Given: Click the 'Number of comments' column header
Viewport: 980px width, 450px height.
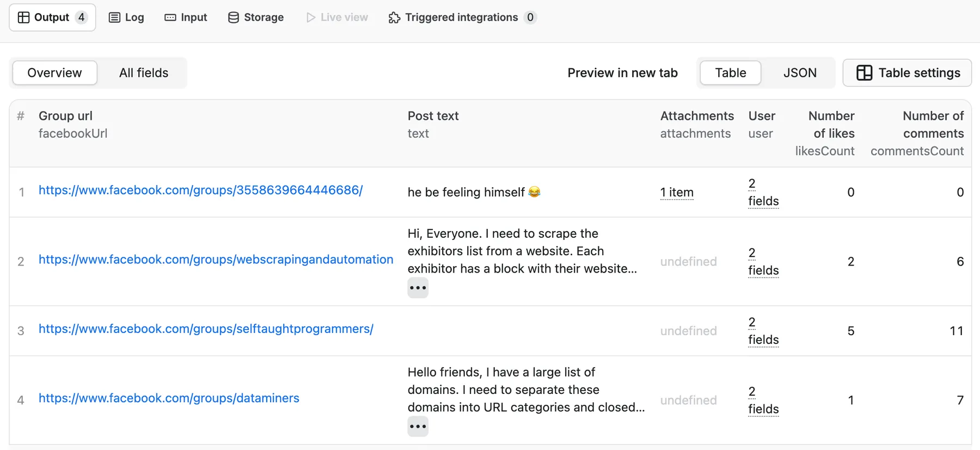Looking at the screenshot, I should pos(933,125).
